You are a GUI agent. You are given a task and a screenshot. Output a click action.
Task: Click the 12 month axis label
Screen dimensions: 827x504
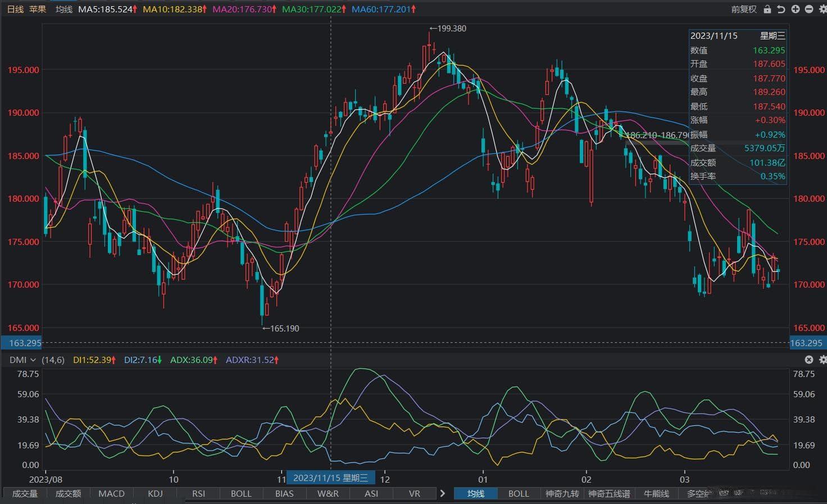coord(385,479)
